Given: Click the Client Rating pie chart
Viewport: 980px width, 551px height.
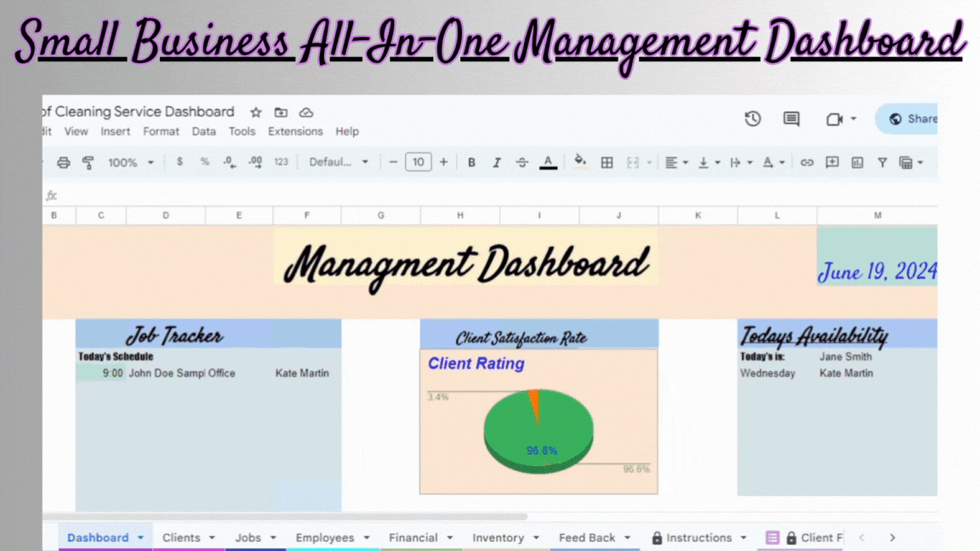Looking at the screenshot, I should 538,430.
